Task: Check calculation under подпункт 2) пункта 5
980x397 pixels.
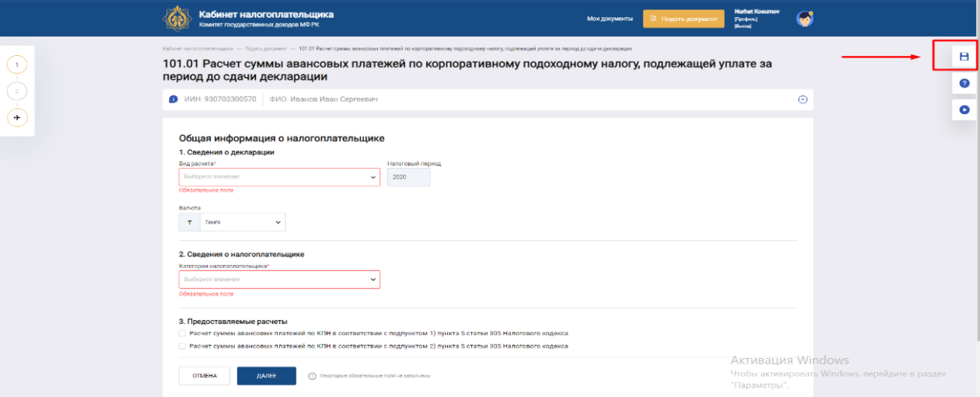Action: pos(182,346)
